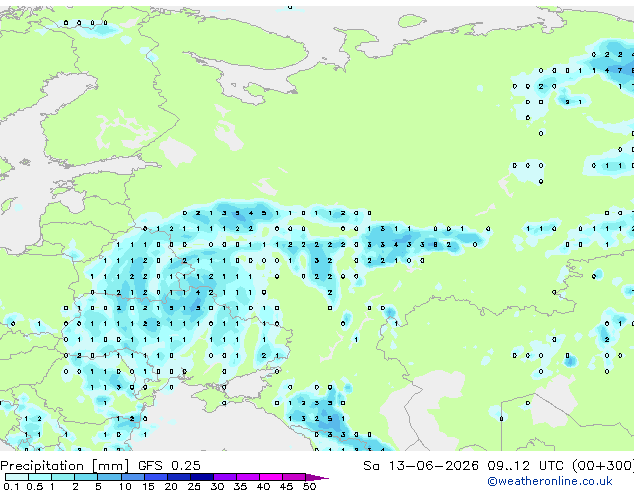The height and width of the screenshot is (490, 634).
Task: Click the legend label "10"
Action: point(125,486)
